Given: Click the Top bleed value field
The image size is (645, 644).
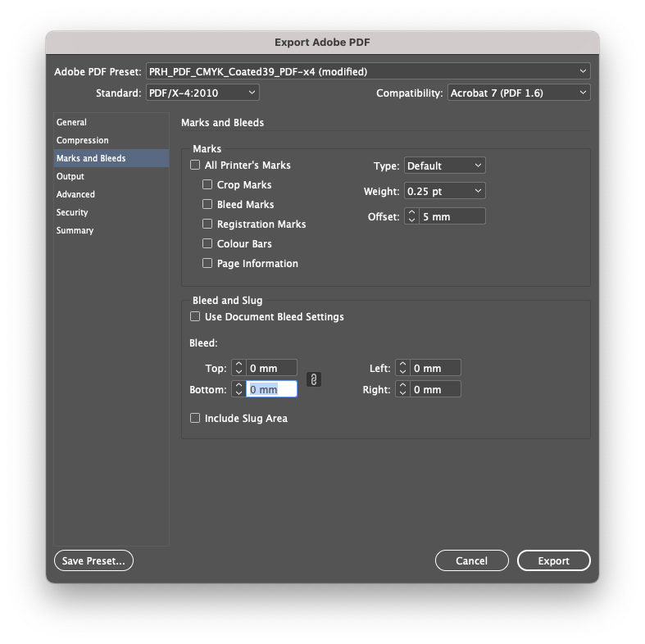Looking at the screenshot, I should click(271, 368).
